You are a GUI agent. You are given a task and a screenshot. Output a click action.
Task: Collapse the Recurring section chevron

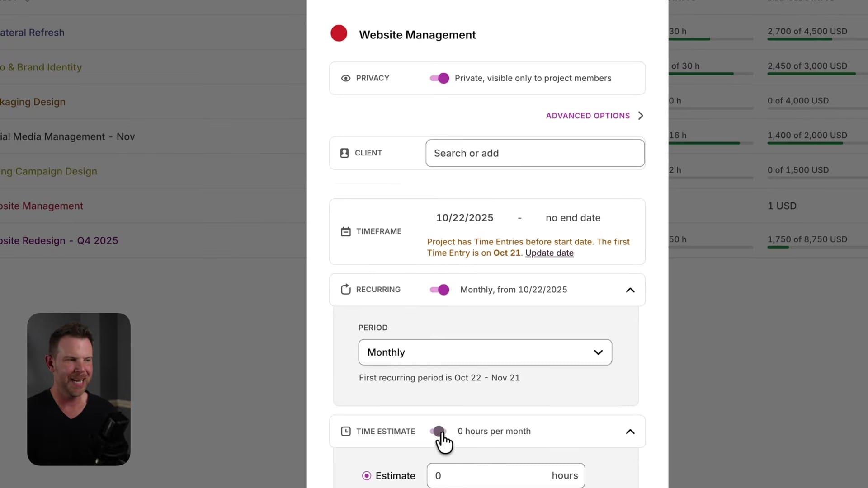point(630,290)
